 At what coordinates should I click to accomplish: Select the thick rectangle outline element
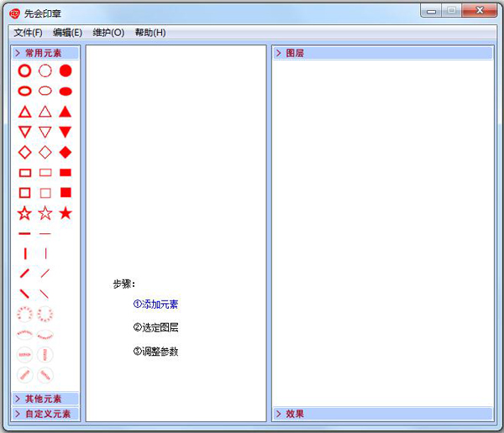25,173
